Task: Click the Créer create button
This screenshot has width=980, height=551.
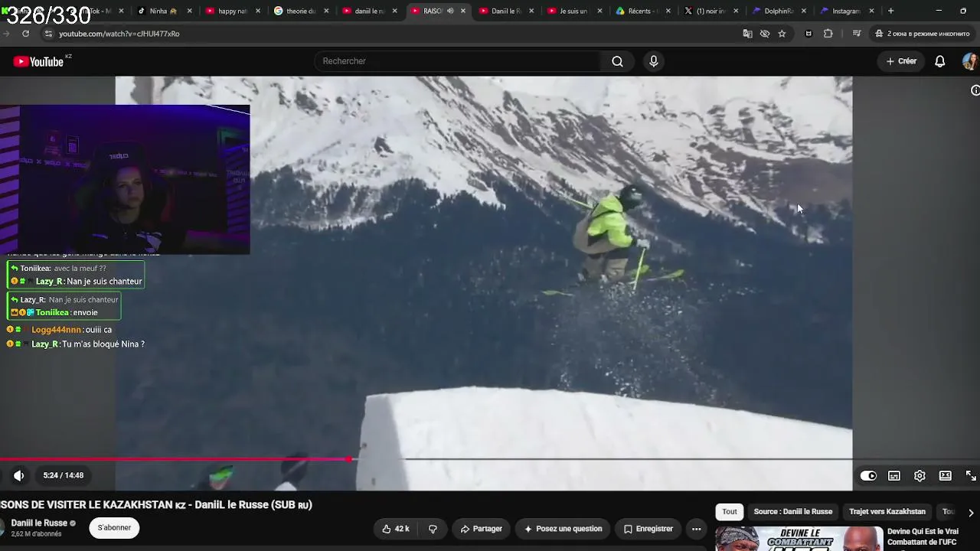Action: [901, 61]
